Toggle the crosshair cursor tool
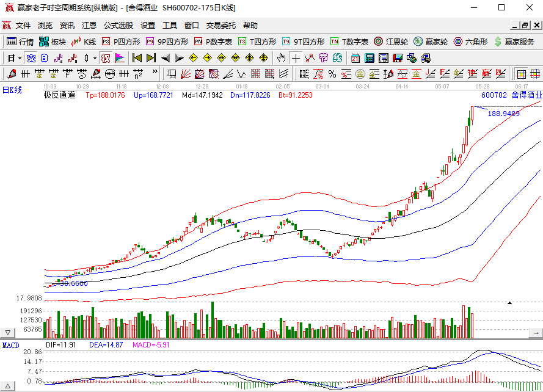Screen dimensions: 543x392 point(296,58)
